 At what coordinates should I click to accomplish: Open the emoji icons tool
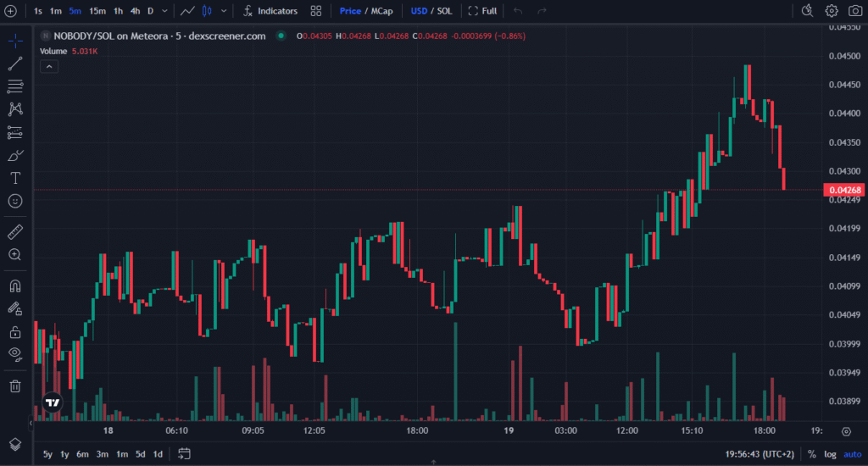click(x=15, y=202)
